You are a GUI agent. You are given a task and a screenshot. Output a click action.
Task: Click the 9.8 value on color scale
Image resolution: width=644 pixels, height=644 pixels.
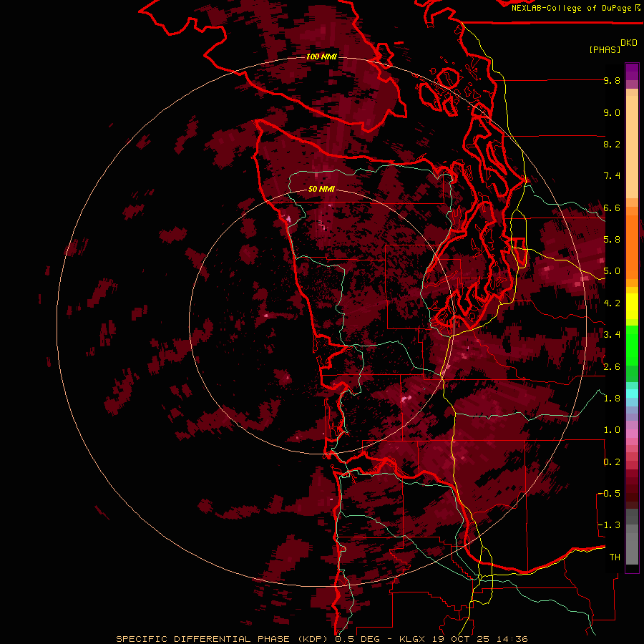(612, 80)
